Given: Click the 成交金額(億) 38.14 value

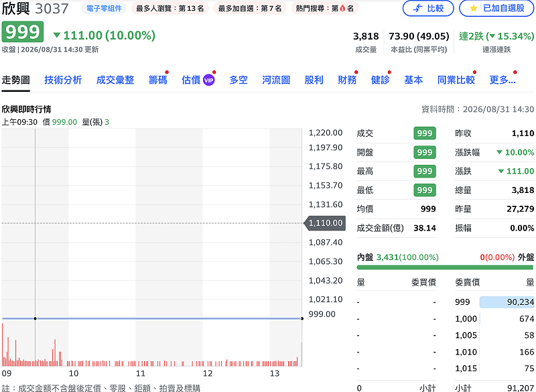Looking at the screenshot, I should 425,228.
